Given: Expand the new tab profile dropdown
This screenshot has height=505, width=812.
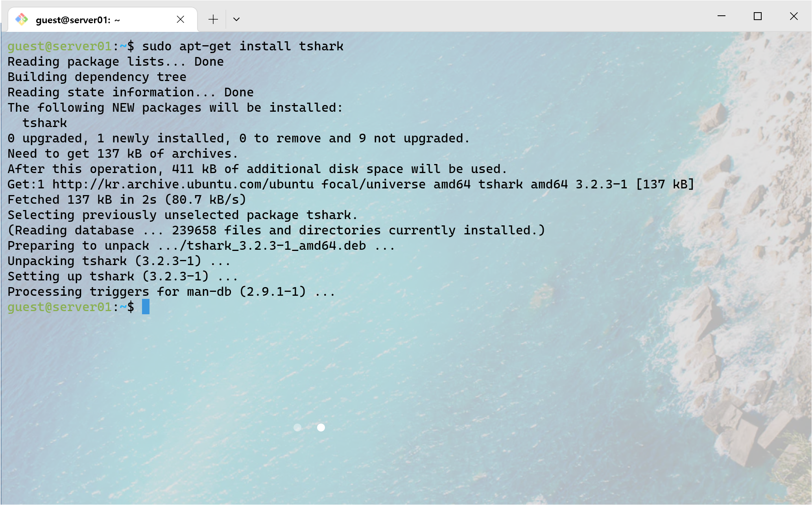Looking at the screenshot, I should tap(236, 19).
